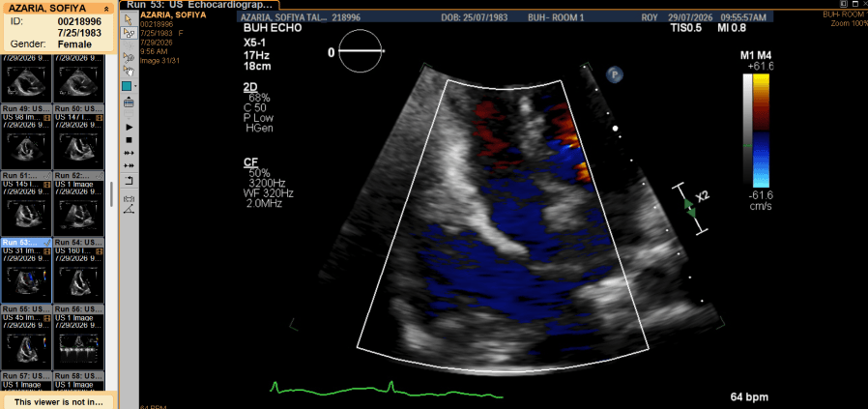
Task: Activate the region select pointer tool
Action: [x=129, y=33]
